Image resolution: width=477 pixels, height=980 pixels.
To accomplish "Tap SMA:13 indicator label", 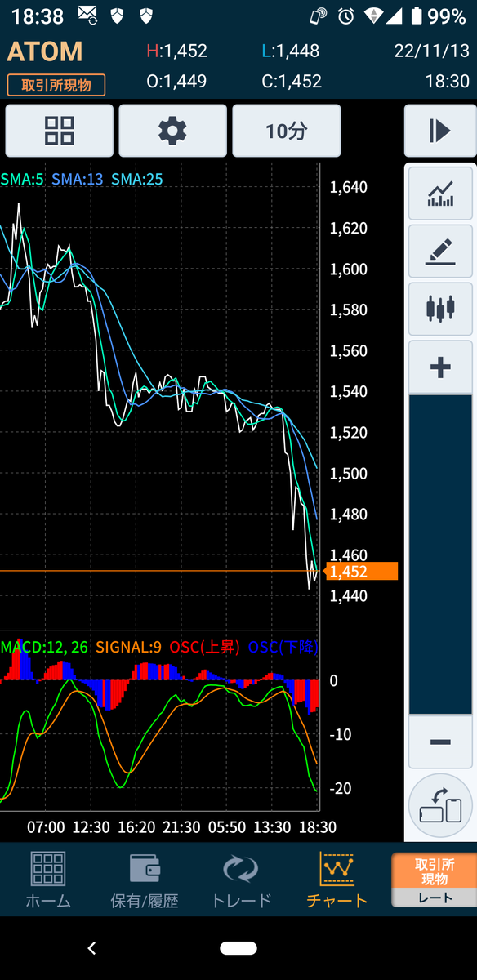I will click(78, 179).
